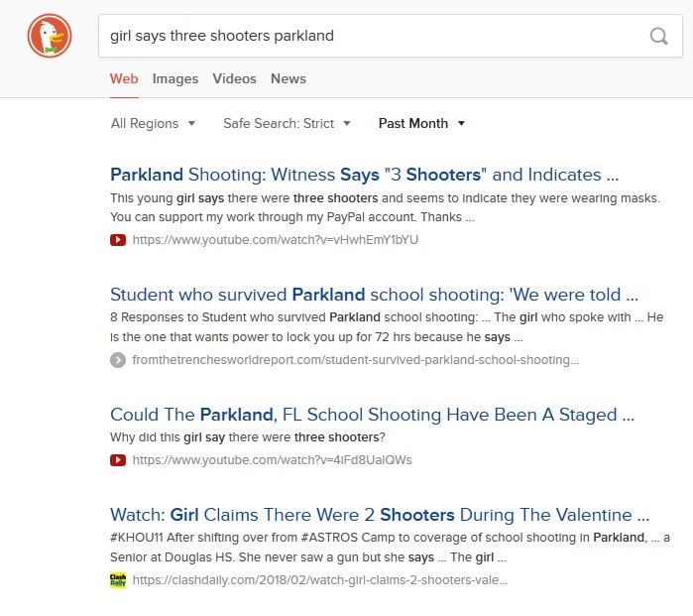Open the All Regions dropdown
Image resolution: width=693 pixels, height=616 pixels.
click(153, 123)
